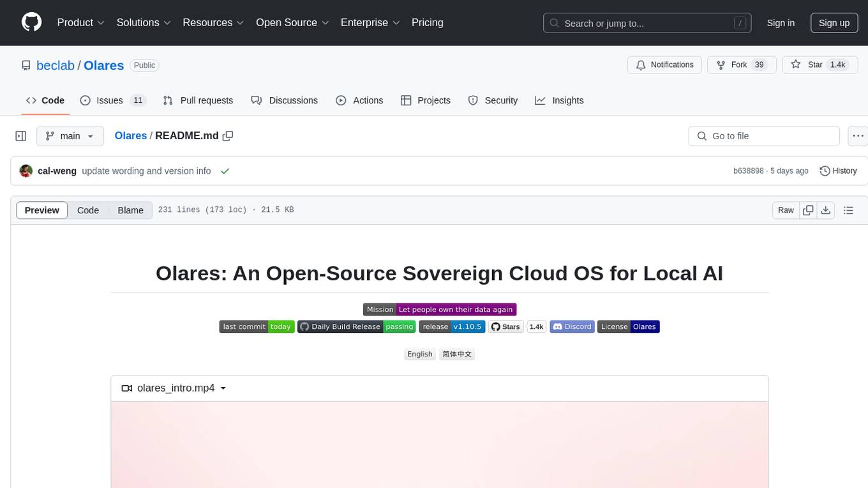Click the olares_intro video preview
868x488 pixels.
click(440, 445)
